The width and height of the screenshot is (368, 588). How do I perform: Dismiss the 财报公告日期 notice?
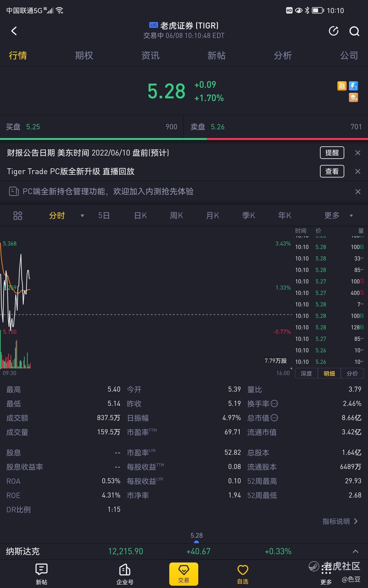coord(357,153)
